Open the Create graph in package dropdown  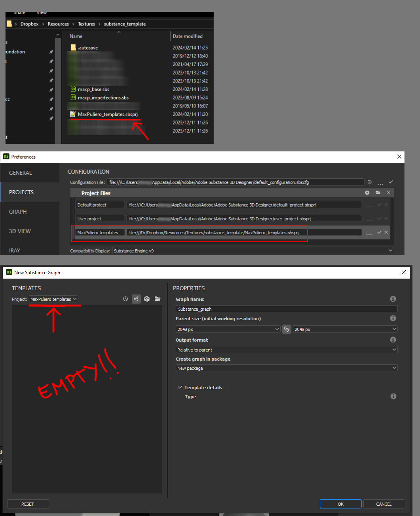286,368
